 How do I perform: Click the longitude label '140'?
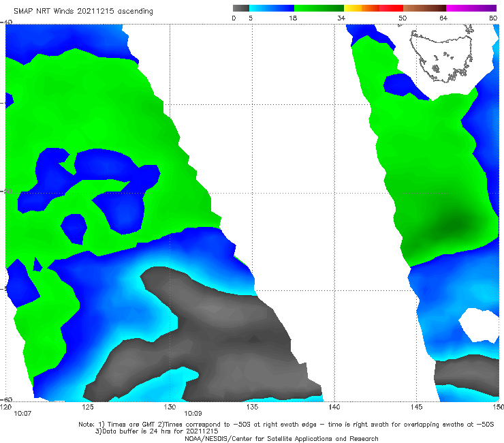[334, 407]
